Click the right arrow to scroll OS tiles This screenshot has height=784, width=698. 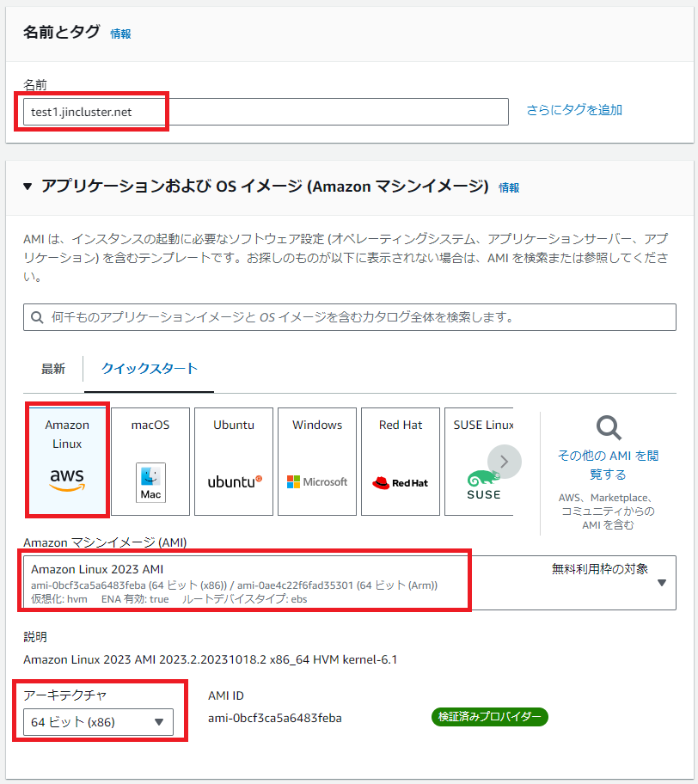pyautogui.click(x=505, y=462)
